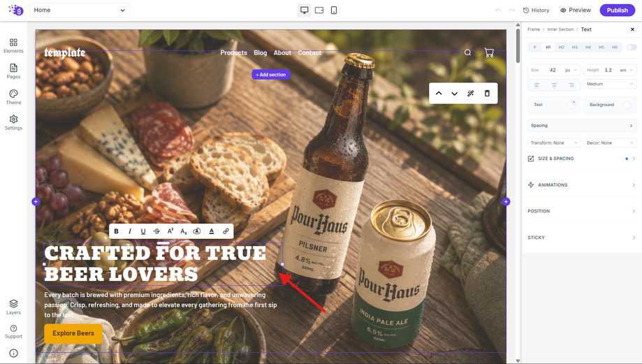
Task: Expand the Spacing row
Action: coord(582,126)
